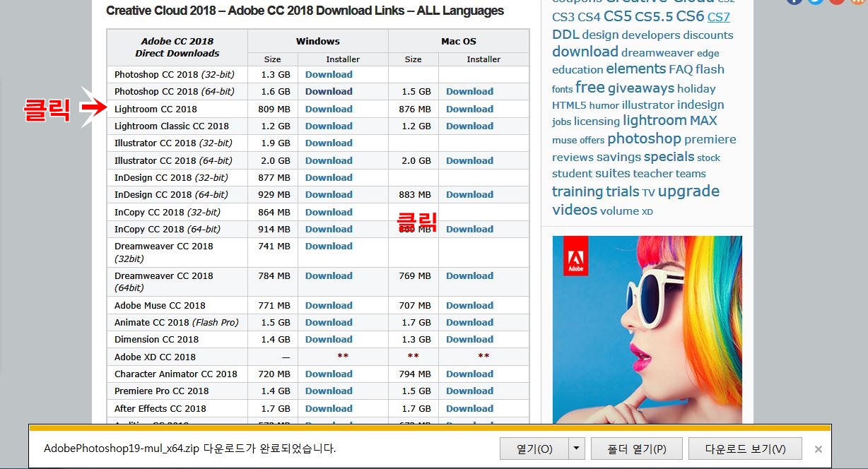Screen dimensions: 868x469
Task: Download Dreamweaver CC 2018 (64bit) for Windows
Action: click(329, 275)
